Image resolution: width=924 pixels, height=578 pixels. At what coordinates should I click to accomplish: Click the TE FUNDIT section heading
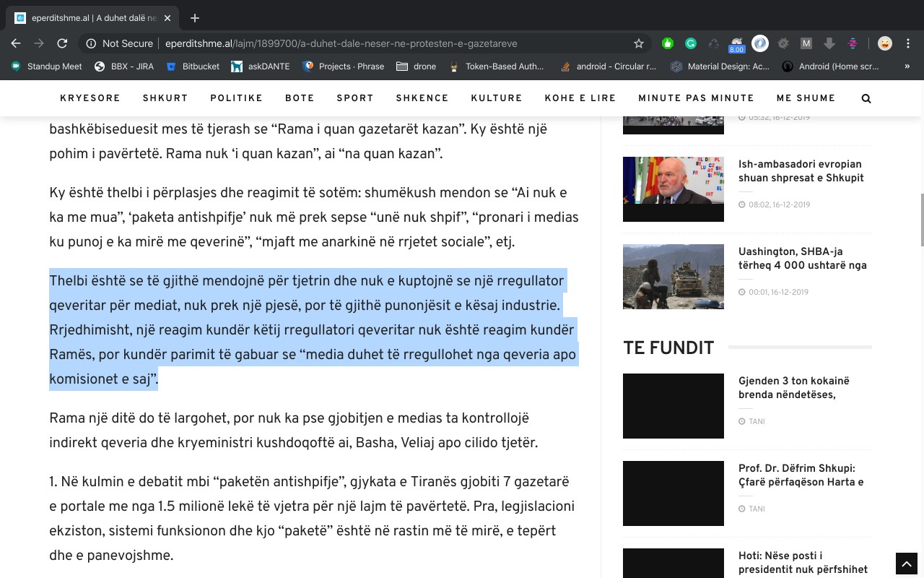point(668,348)
